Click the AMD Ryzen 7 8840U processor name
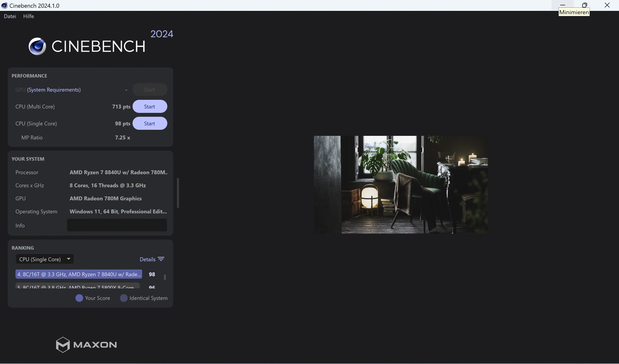The image size is (619, 364). tap(118, 172)
